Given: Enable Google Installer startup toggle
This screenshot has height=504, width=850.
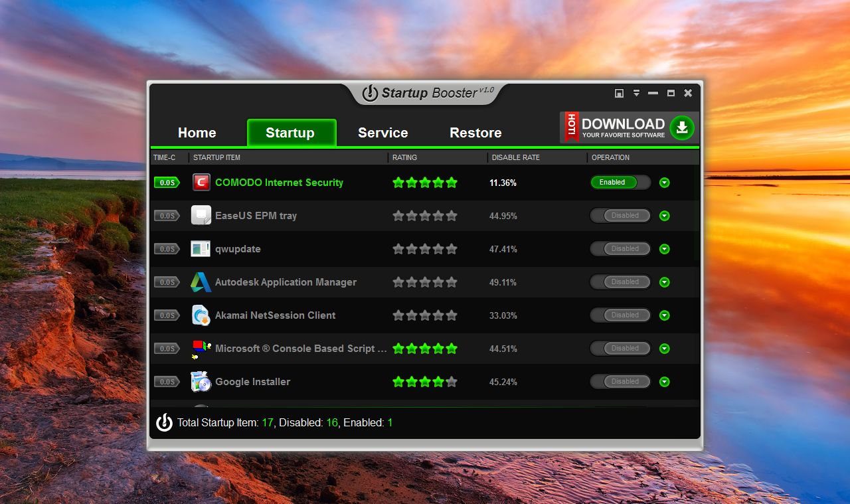Looking at the screenshot, I should (620, 381).
